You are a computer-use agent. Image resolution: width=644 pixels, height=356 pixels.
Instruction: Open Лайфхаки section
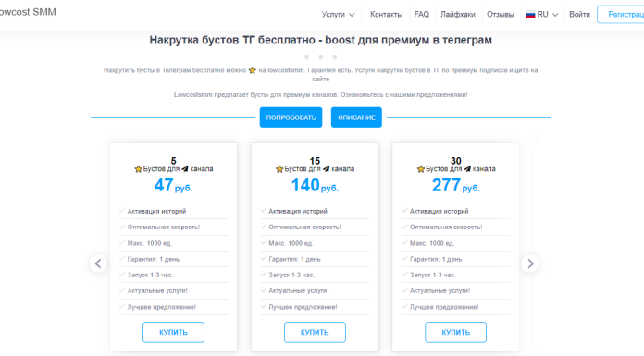pyautogui.click(x=457, y=15)
